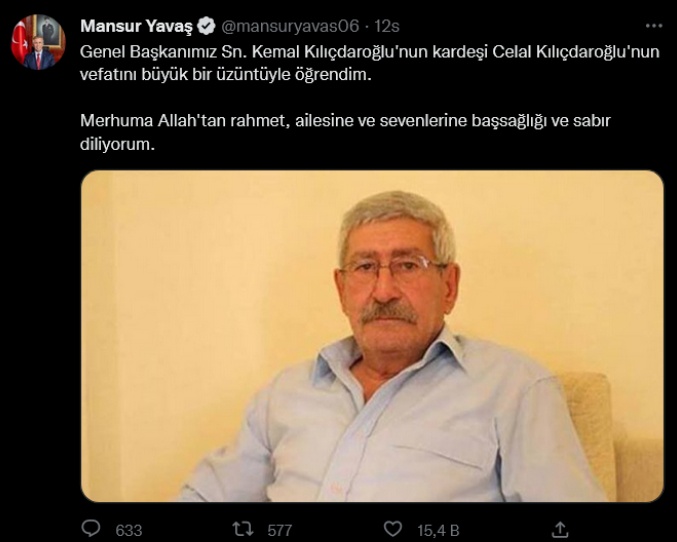Screen dimensions: 677x542
Task: Open Mansur Yavaş profile avatar
Action: (x=38, y=42)
